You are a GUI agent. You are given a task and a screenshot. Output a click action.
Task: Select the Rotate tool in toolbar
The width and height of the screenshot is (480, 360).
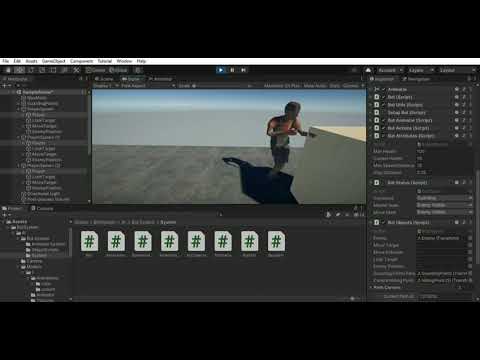click(x=31, y=70)
